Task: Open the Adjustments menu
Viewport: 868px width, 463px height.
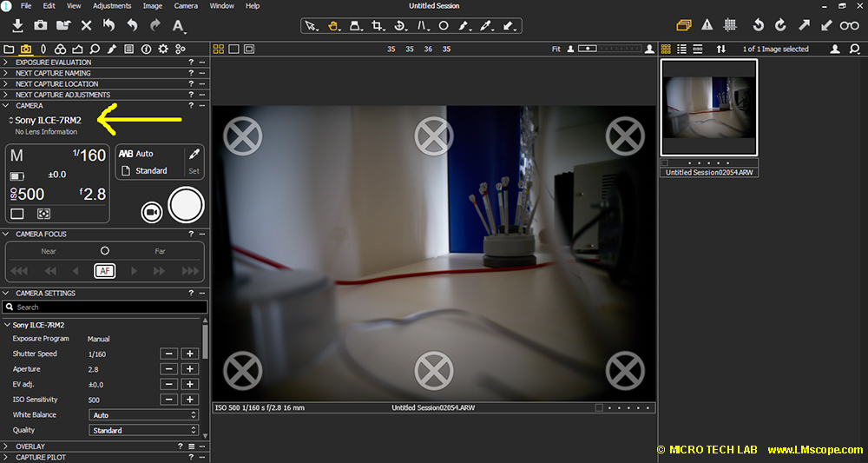Action: [112, 6]
